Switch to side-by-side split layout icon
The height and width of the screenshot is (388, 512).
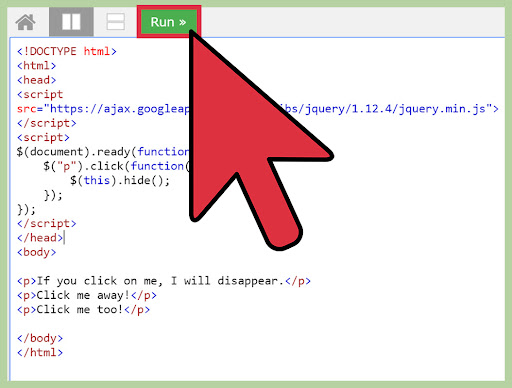point(71,22)
